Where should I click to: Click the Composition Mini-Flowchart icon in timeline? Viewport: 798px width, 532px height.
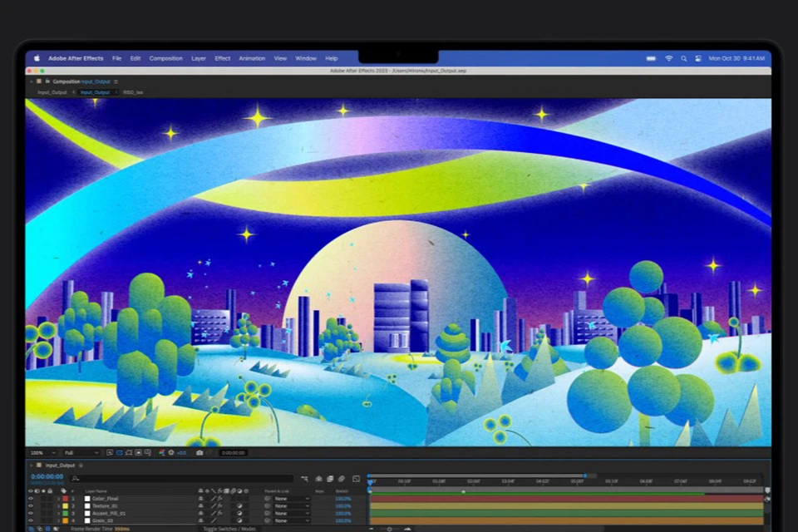pyautogui.click(x=304, y=479)
